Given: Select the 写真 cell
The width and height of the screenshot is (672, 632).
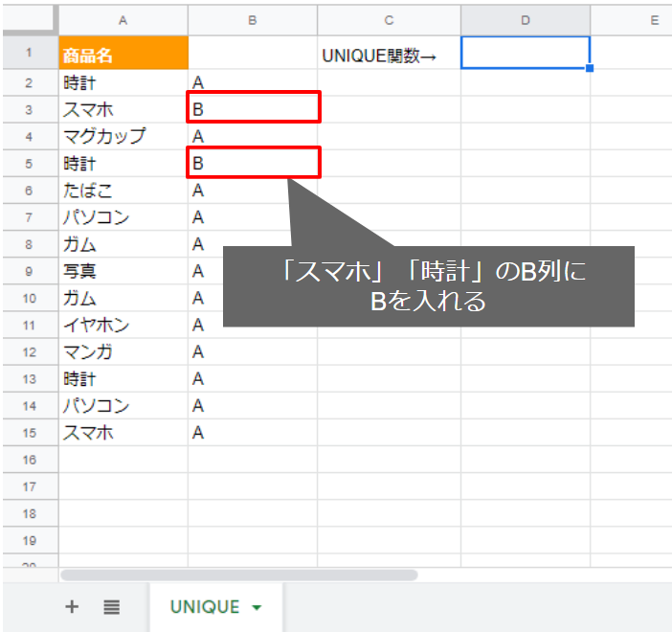Looking at the screenshot, I should point(123,271).
